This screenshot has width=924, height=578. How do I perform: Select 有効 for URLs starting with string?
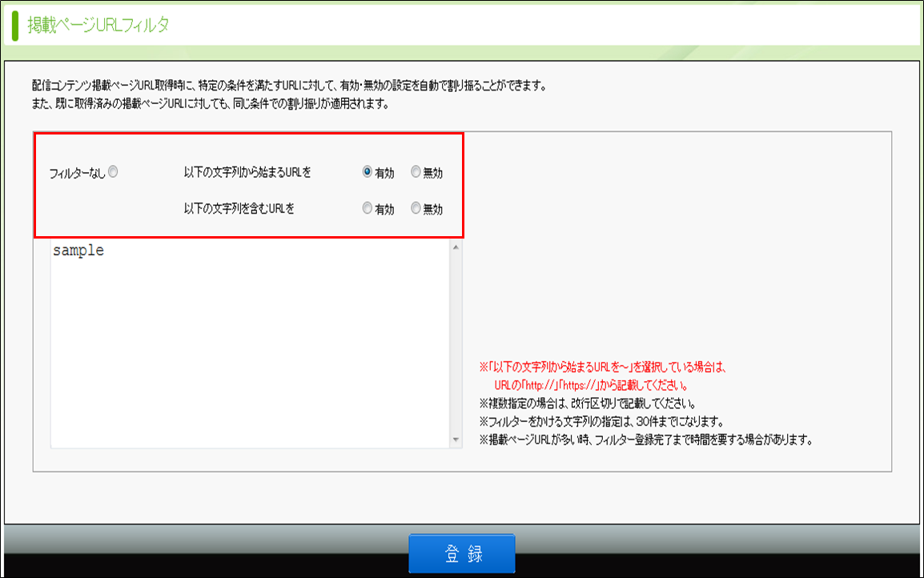(x=368, y=171)
